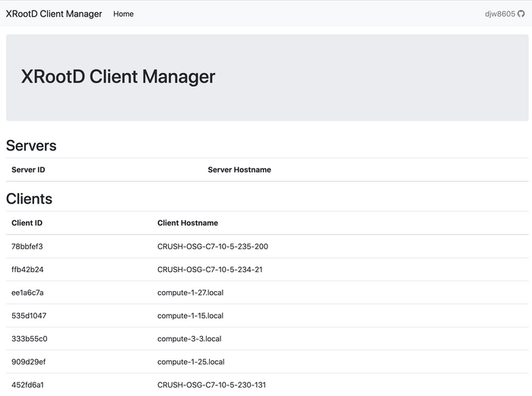Click the Servers section heading
This screenshot has height=396, width=532.
tap(31, 146)
